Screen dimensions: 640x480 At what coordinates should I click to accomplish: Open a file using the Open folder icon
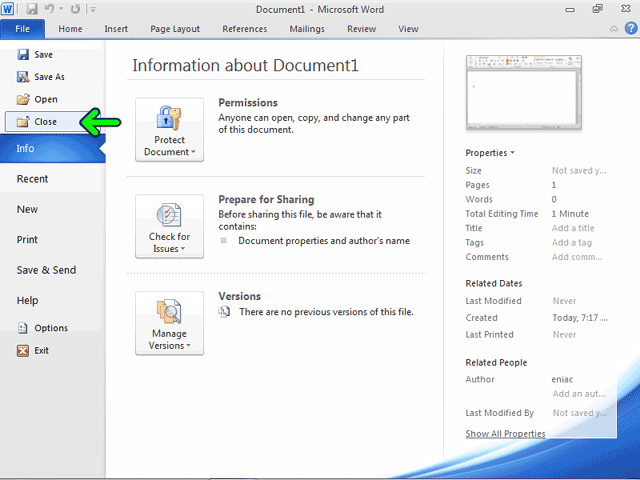click(x=23, y=99)
